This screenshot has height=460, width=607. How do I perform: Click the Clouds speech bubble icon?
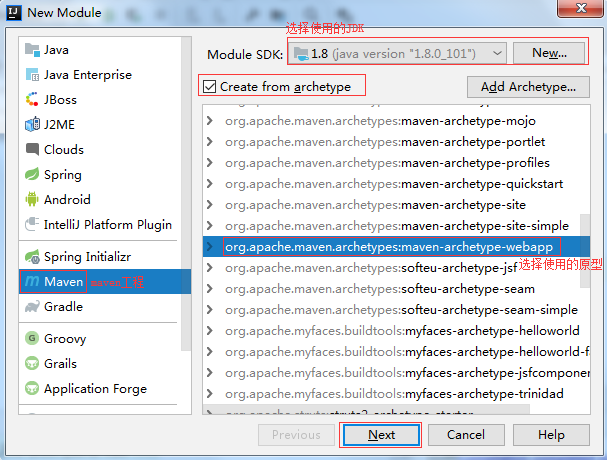click(32, 149)
